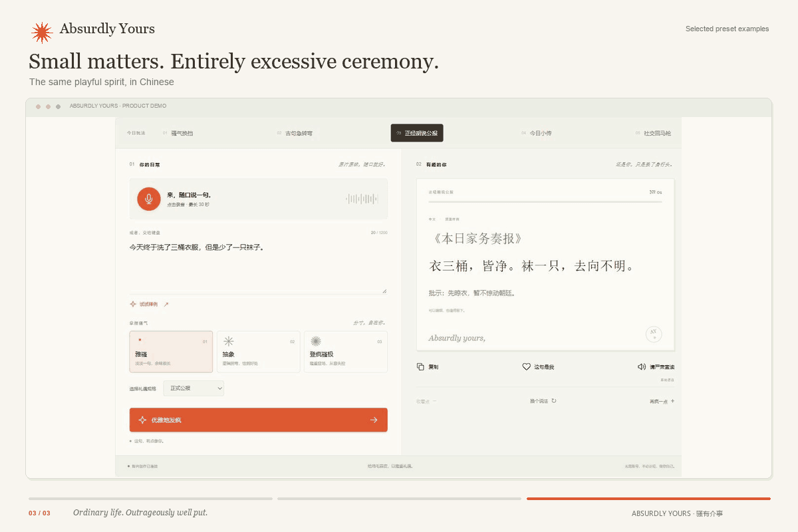Click the 03 / 03 slide counter
Viewport: 798px width, 532px height.
(39, 513)
